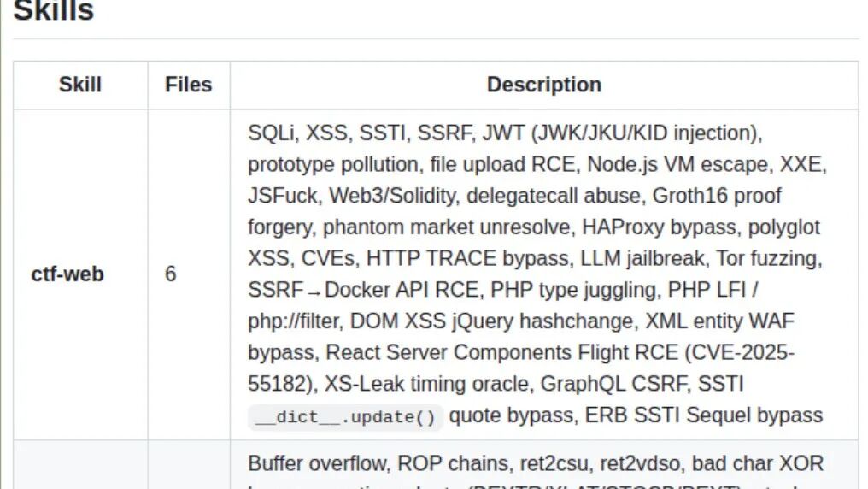Select the Skill column header

click(80, 85)
